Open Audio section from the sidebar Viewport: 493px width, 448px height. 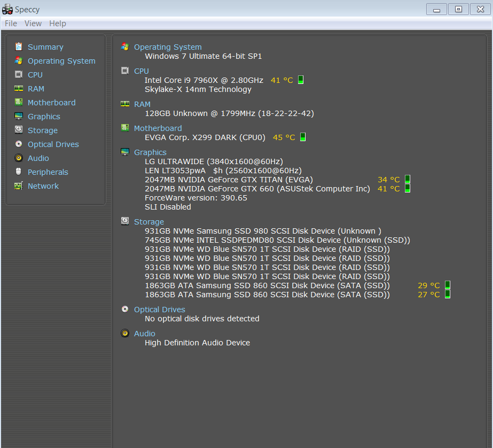38,158
